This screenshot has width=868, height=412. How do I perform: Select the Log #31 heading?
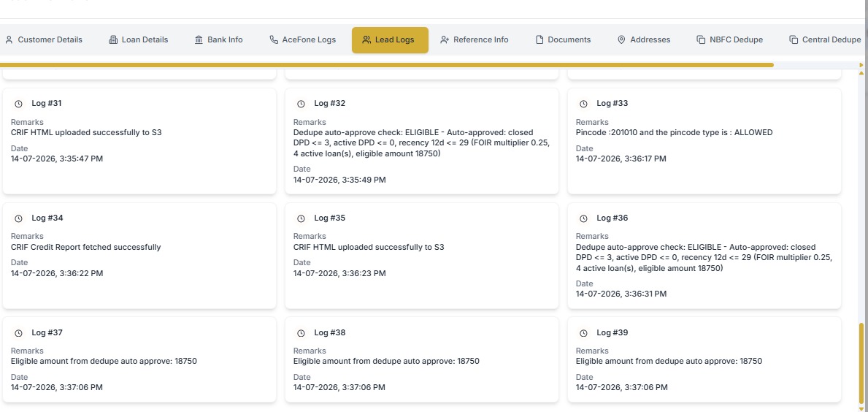tap(47, 104)
